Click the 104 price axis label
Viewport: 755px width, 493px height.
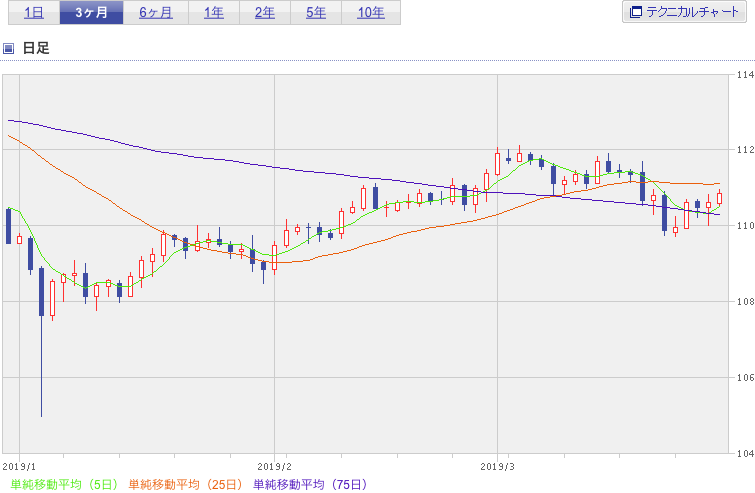[745, 454]
